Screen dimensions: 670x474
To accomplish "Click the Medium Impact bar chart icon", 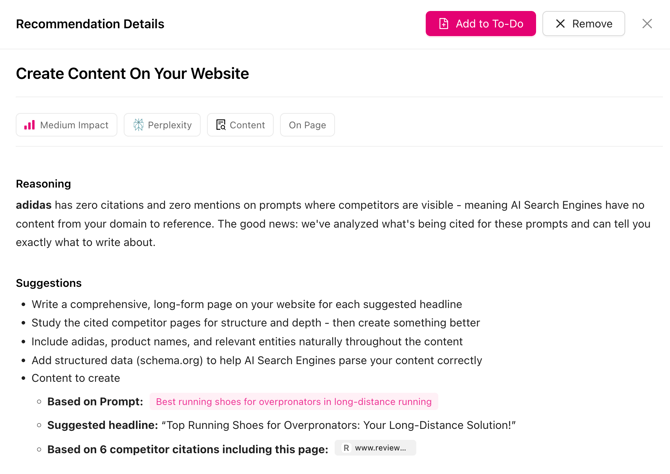I will (30, 125).
